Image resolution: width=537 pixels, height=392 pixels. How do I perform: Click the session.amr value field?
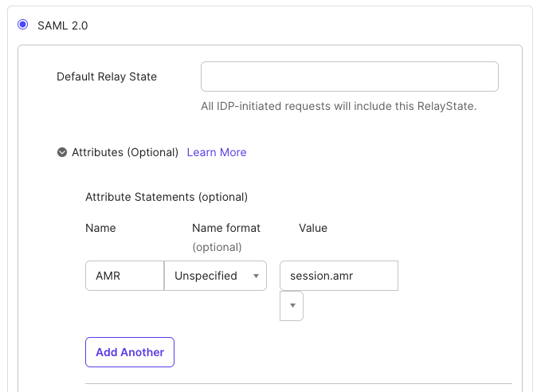[339, 276]
